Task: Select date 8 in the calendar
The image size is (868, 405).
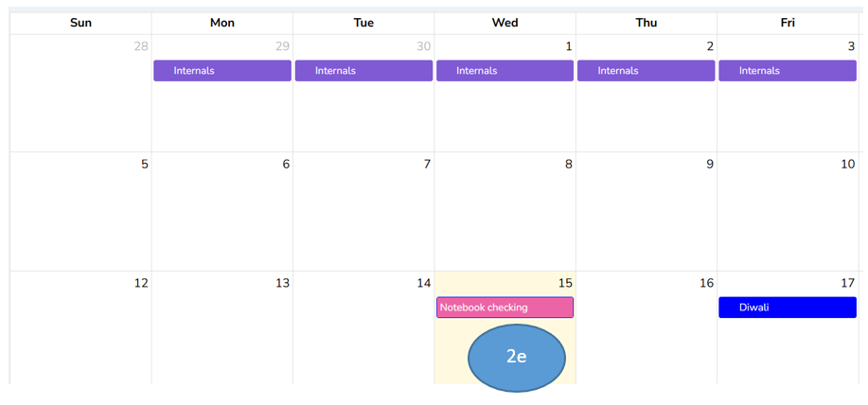Action: 568,165
